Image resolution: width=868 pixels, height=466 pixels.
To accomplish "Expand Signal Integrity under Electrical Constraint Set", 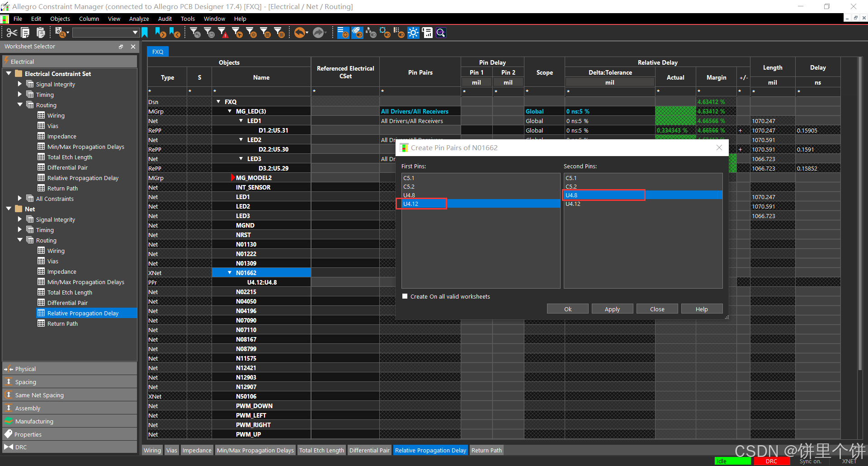I will [19, 84].
